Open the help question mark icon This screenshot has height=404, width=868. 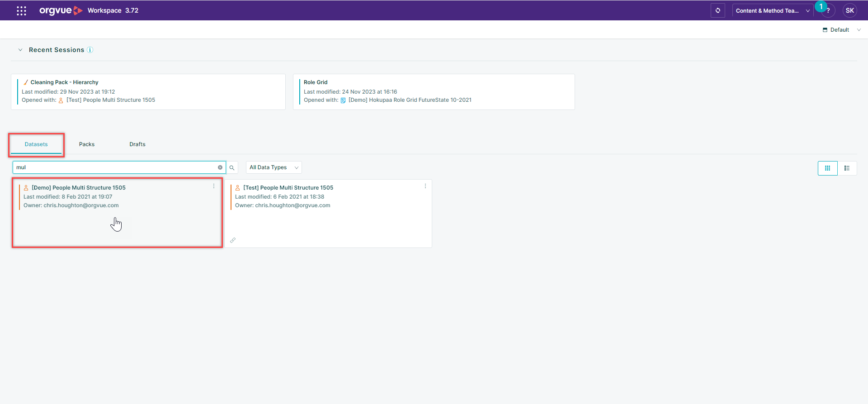(x=828, y=11)
